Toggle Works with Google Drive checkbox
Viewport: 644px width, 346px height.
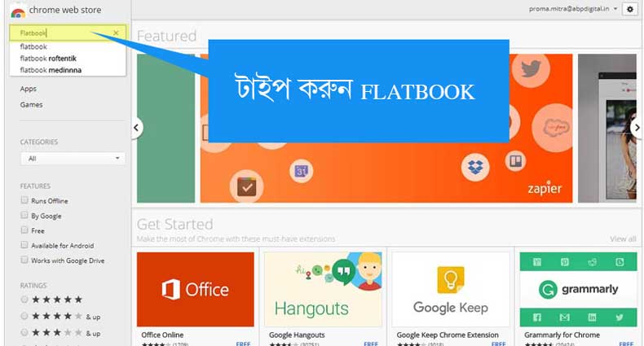24,260
